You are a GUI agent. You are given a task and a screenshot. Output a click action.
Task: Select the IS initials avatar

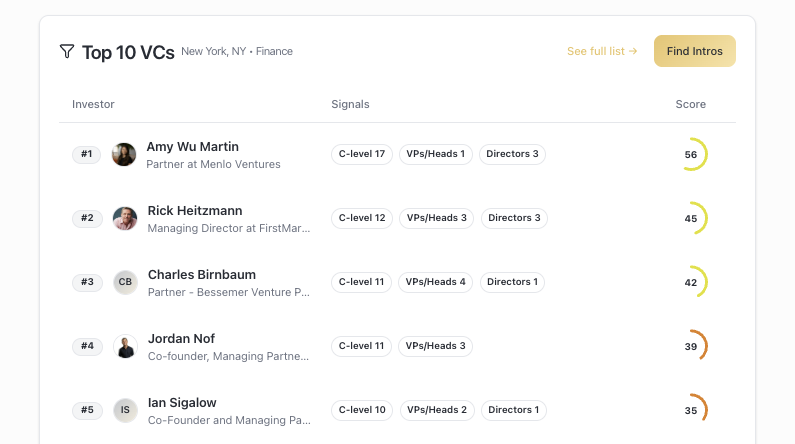pos(125,410)
